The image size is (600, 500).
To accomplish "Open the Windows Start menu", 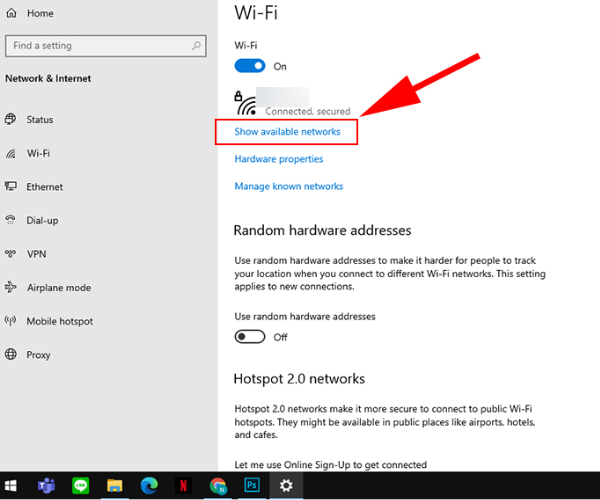I will (11, 486).
